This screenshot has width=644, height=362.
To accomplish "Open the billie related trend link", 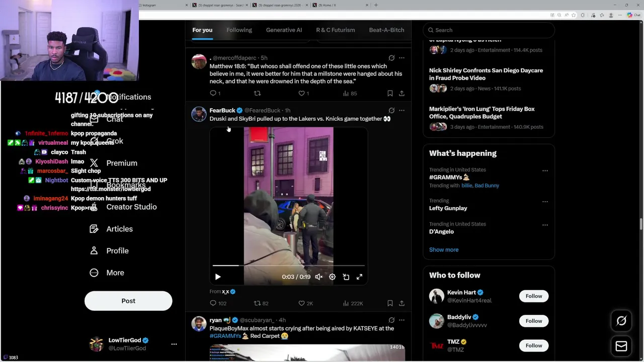I will 467,186.
